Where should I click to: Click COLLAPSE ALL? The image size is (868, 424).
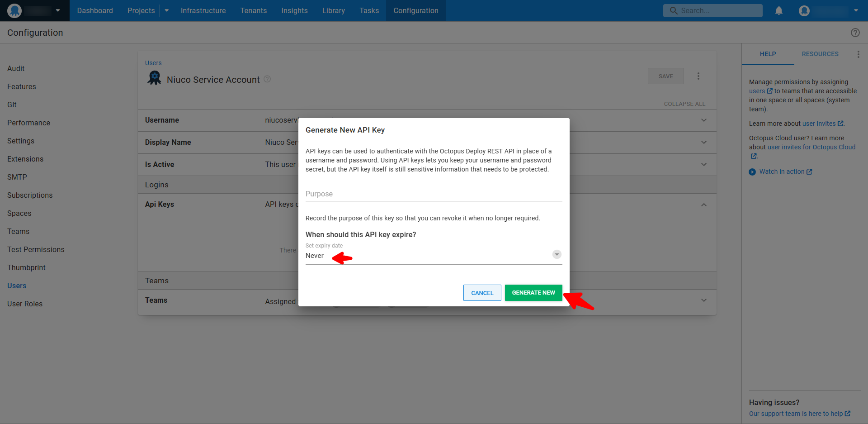[x=684, y=104]
